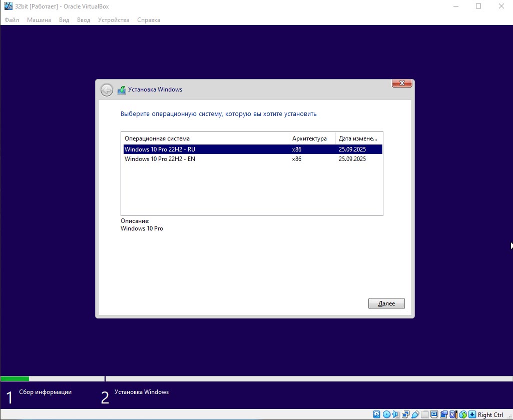Click the hard disk activity icon in status bar

(x=377, y=414)
